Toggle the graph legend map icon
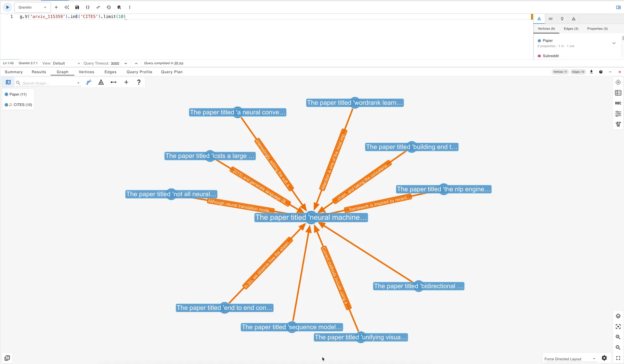Viewport: 624px width, 364px height. (8, 83)
